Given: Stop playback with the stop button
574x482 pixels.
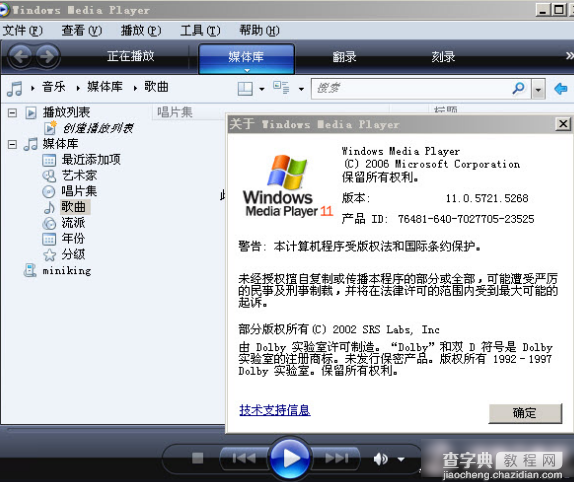Looking at the screenshot, I should pos(198,458).
